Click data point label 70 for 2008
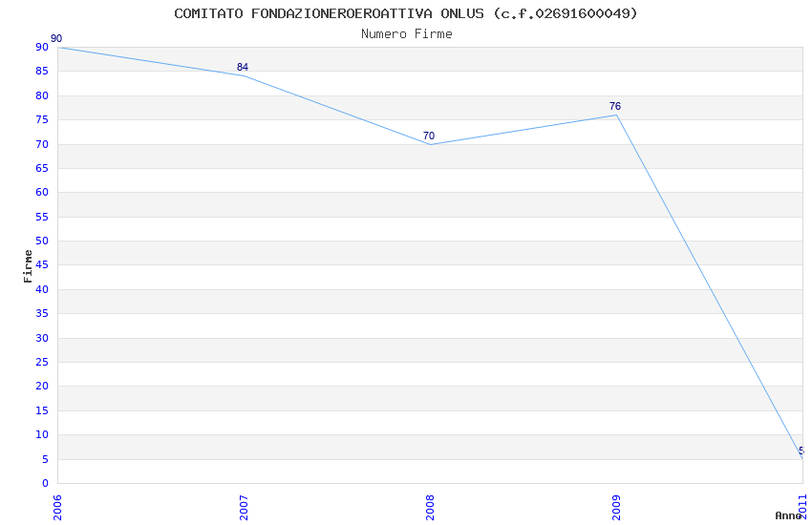This screenshot has height=525, width=812. (429, 136)
